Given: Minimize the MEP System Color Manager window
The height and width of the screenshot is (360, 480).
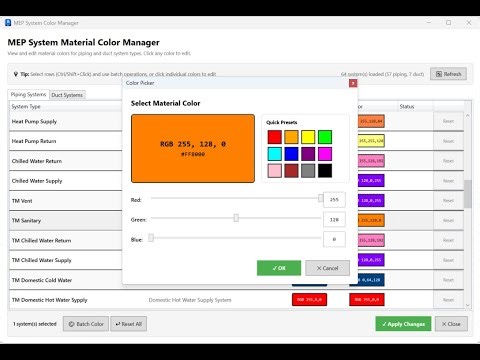Looking at the screenshot, I should click(429, 23).
